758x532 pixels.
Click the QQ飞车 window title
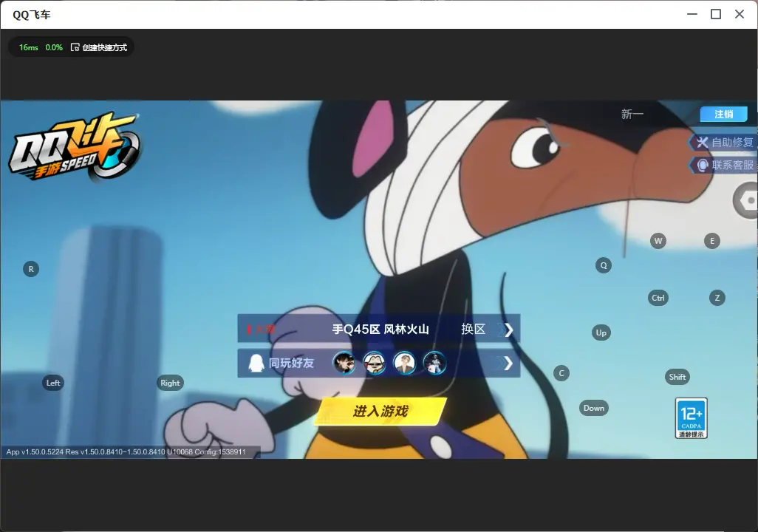click(x=32, y=15)
